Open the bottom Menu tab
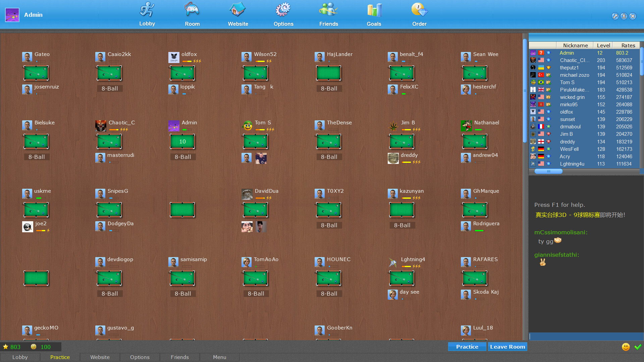Viewport: 644px width, 362px height. click(220, 357)
